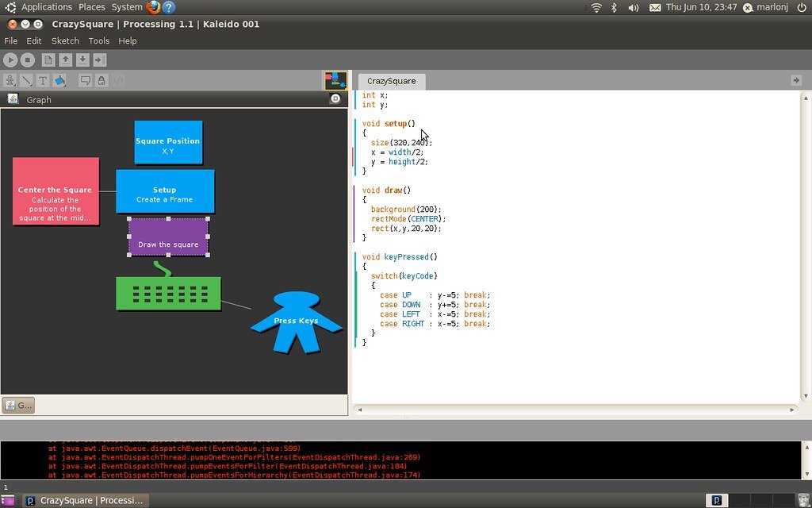Screen dimensions: 812x508
Task: Switch to the CrazySquare code tab
Action: [x=391, y=81]
